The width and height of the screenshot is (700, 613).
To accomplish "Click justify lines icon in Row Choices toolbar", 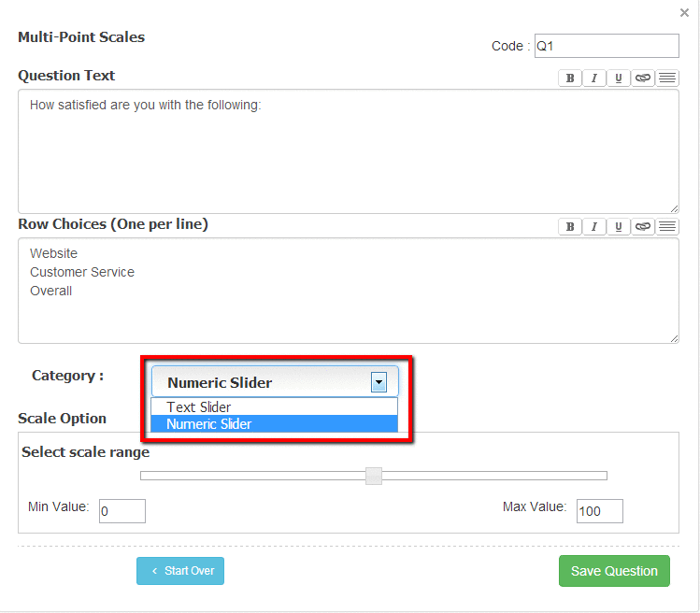I will (667, 227).
